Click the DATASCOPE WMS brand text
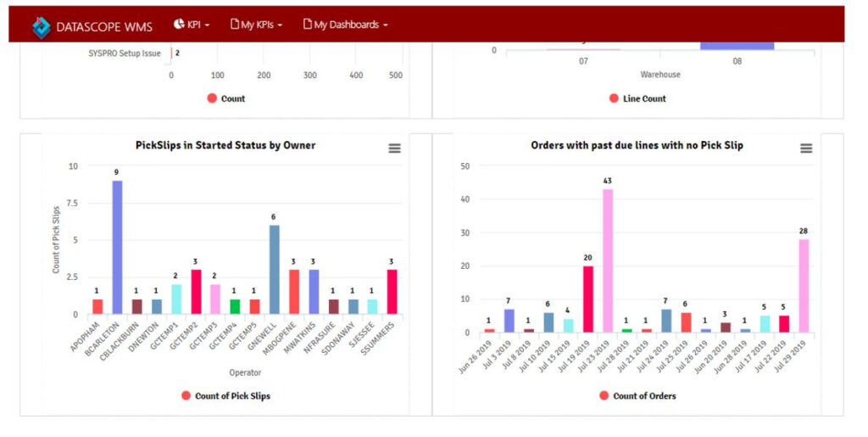Image resolution: width=868 pixels, height=437 pixels. coord(104,27)
